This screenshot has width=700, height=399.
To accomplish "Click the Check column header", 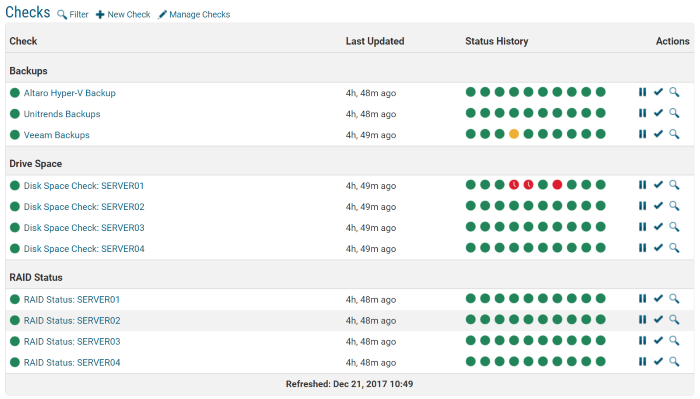I will 23,41.
